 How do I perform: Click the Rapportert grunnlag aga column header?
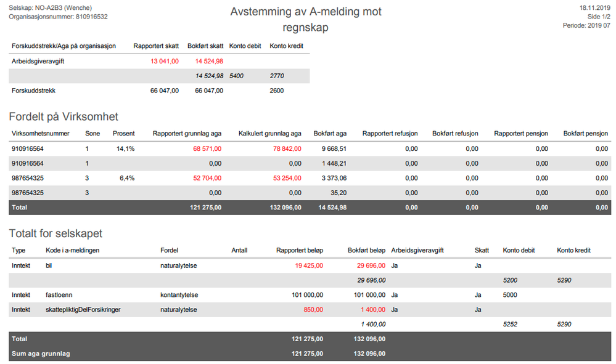point(187,134)
